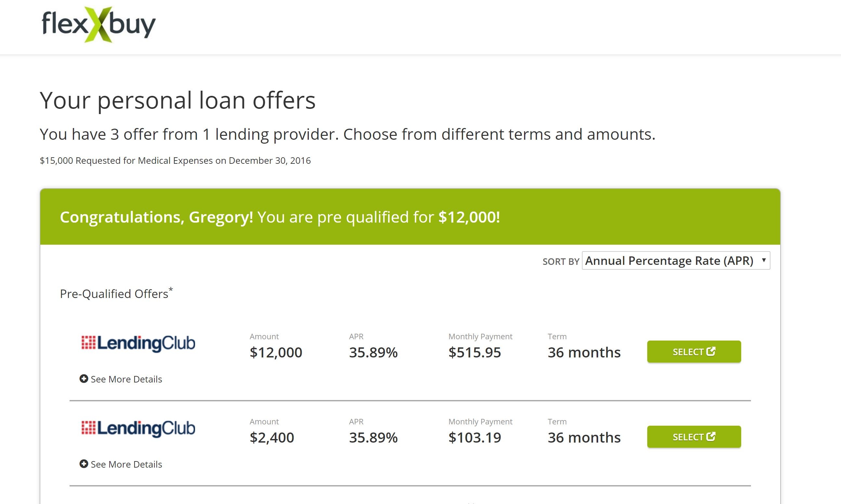The height and width of the screenshot is (504, 841).
Task: Click external-link icon in second Select button
Action: [711, 436]
